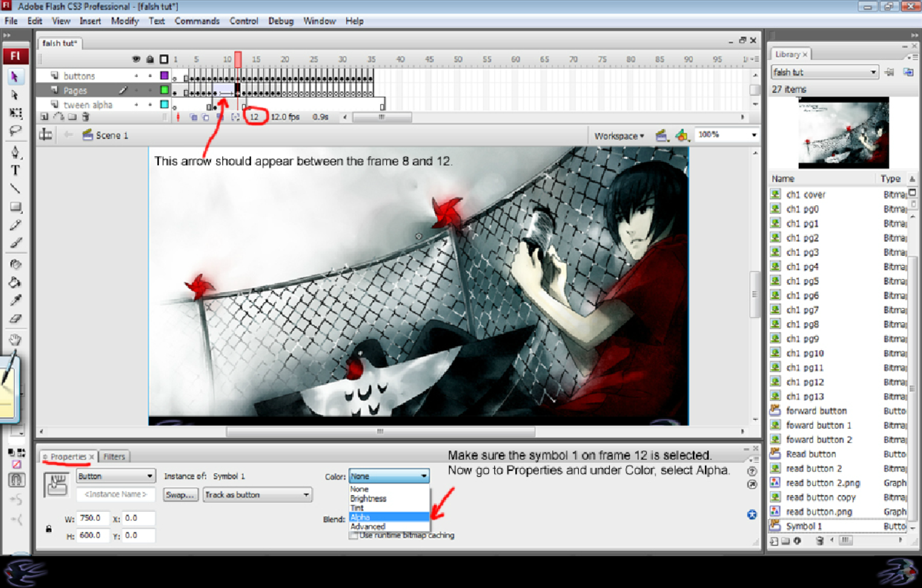Select the Lasso tool
The height and width of the screenshot is (588, 922).
[15, 130]
